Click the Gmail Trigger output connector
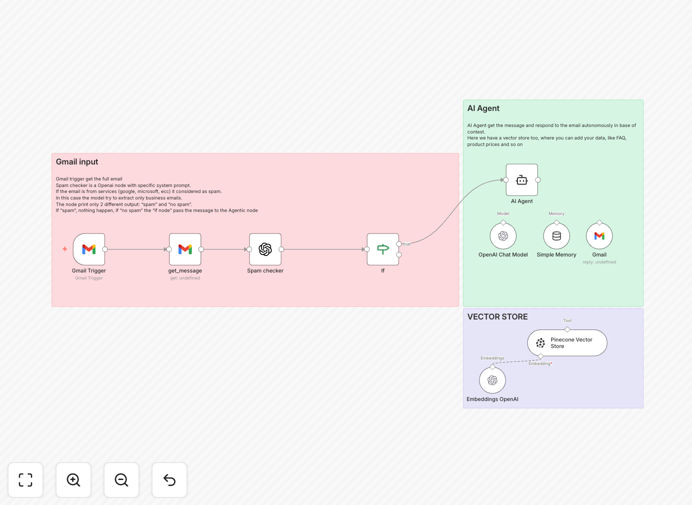This screenshot has height=505, width=692. 105,249
